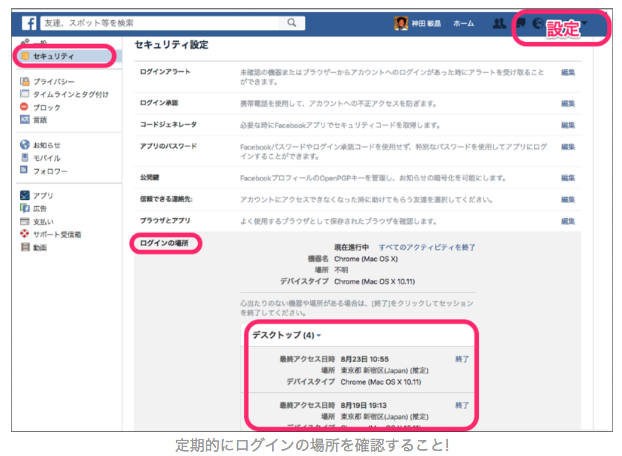Select the 支払い sidebar item
Image resolution: width=622 pixels, height=456 pixels.
(x=43, y=222)
